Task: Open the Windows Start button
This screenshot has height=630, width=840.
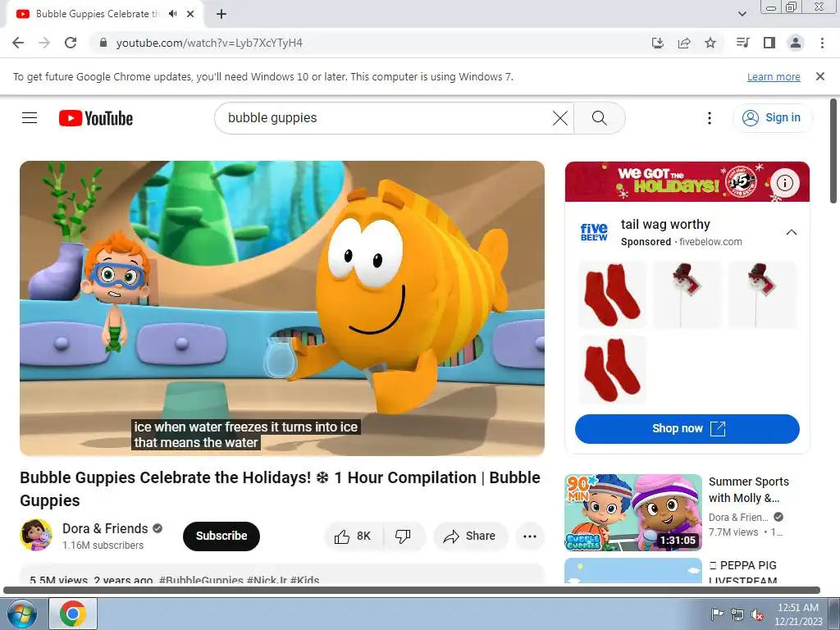Action: point(21,614)
